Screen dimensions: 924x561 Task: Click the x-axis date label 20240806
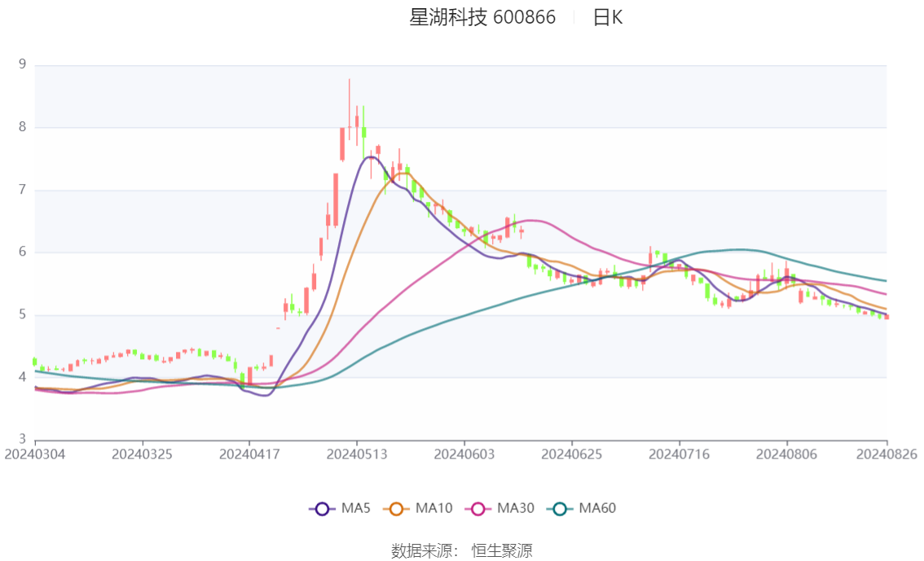tap(786, 454)
